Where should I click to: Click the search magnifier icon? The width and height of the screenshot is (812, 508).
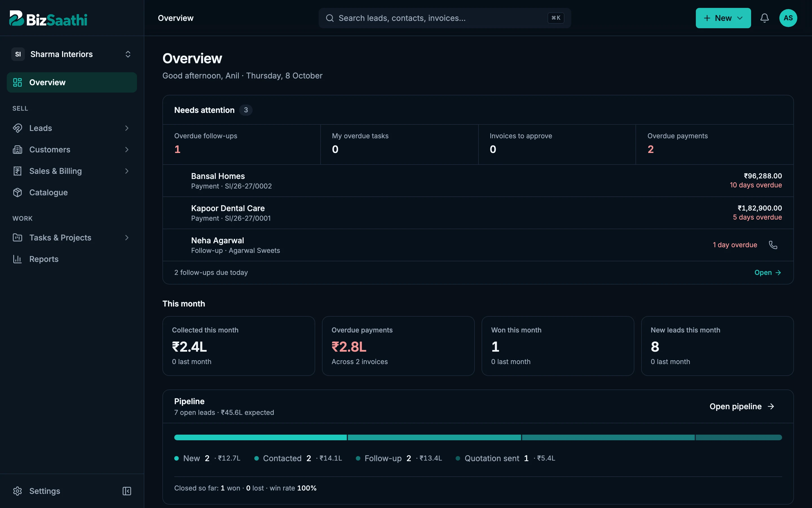coord(330,18)
